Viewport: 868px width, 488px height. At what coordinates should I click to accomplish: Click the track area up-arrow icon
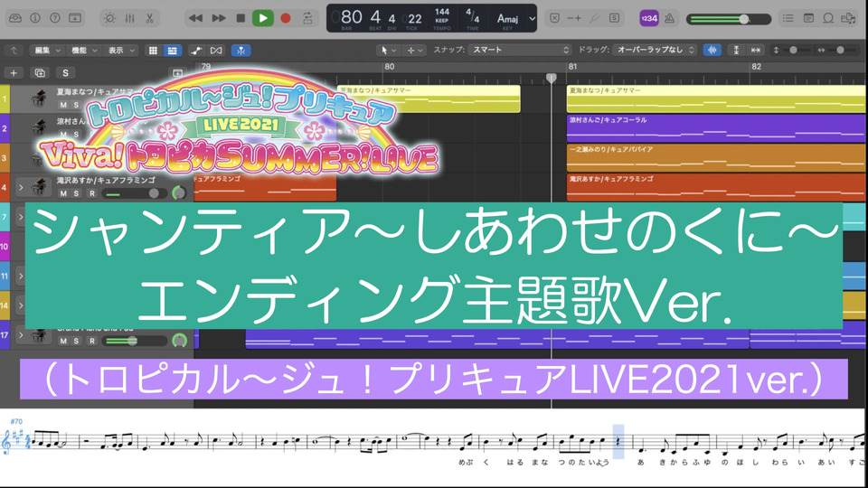(x=14, y=51)
